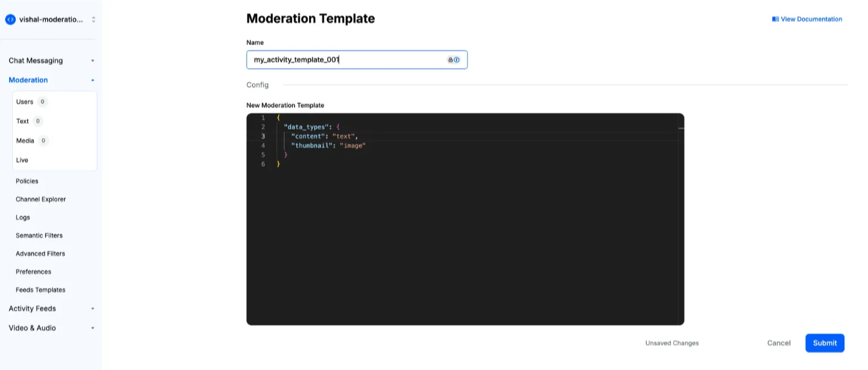Viewport: 868px width, 370px height.
Task: Open Semantic Filters in sidebar
Action: 39,235
